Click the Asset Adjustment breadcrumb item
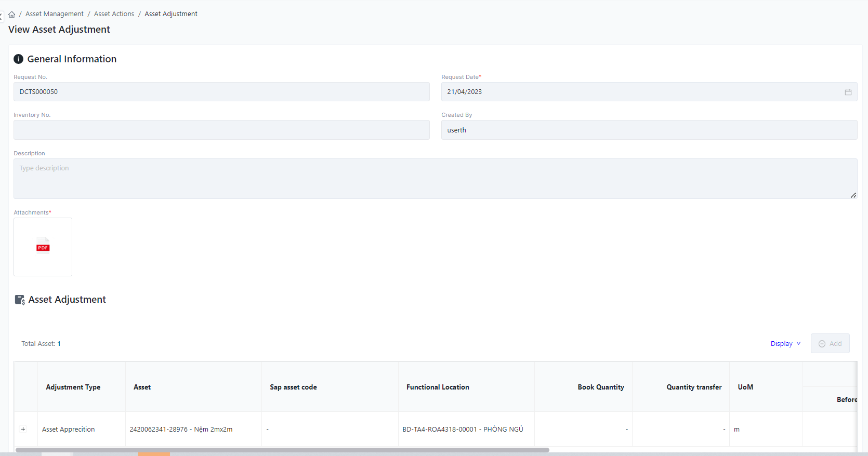 [x=171, y=14]
